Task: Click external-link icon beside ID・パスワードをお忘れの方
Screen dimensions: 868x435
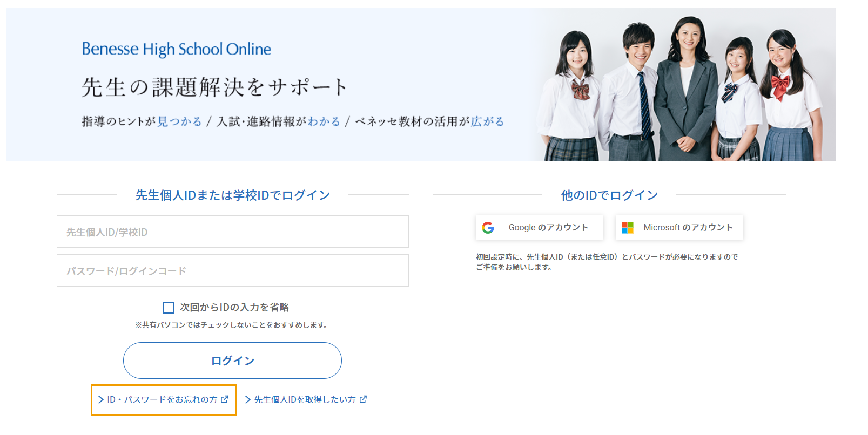Action: coord(225,399)
